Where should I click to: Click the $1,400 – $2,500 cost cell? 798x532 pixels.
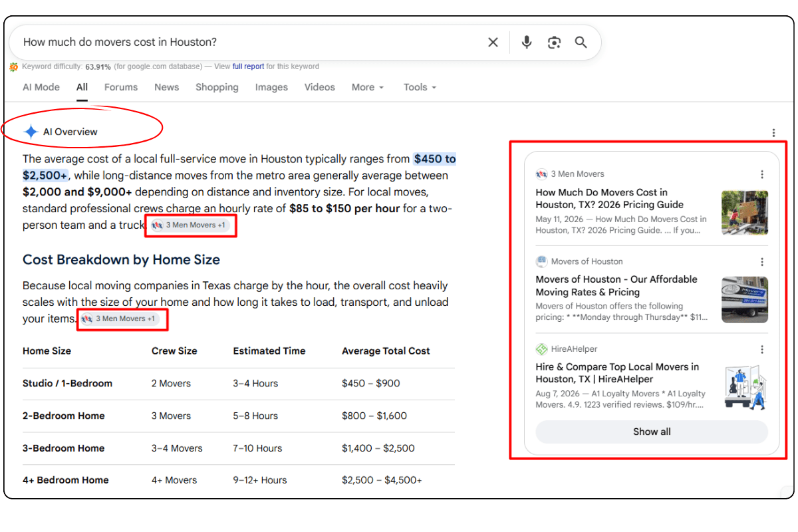(x=378, y=448)
